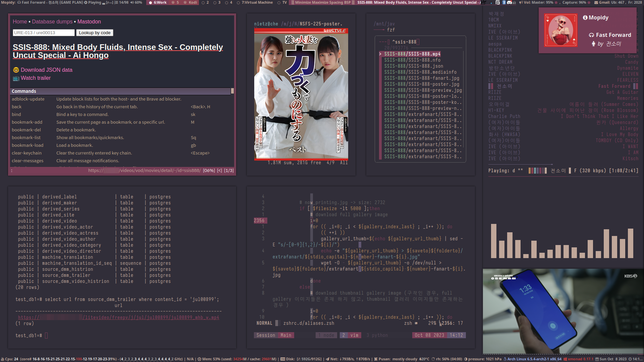Click the calendar icon beside 'Sun Oct 8 2023'
The height and width of the screenshot is (362, 644).
(597, 359)
